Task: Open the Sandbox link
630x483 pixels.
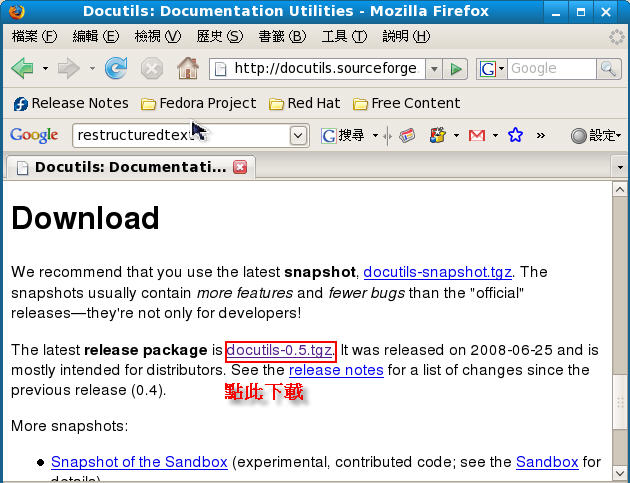Action: [x=547, y=462]
